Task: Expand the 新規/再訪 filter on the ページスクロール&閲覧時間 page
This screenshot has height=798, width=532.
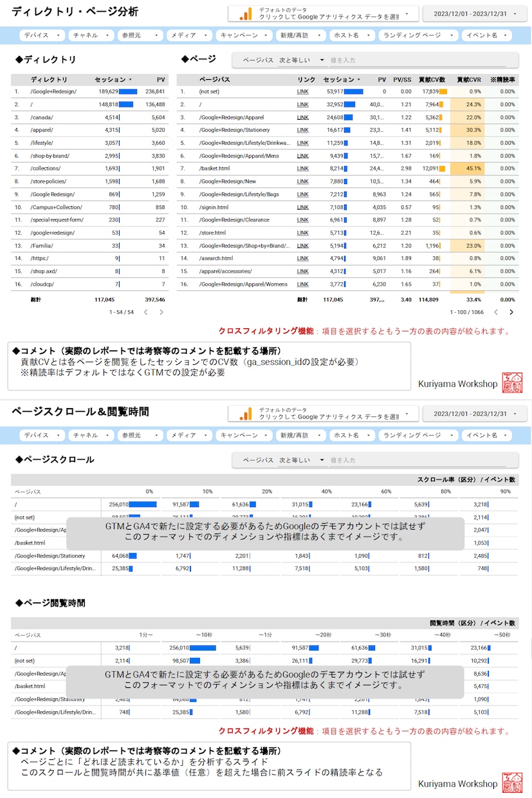Action: [x=300, y=435]
